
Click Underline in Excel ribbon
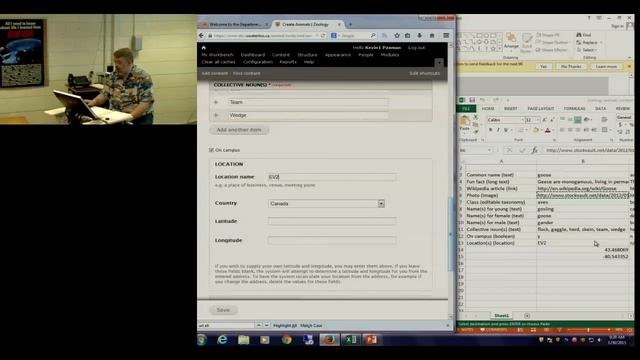[506, 130]
